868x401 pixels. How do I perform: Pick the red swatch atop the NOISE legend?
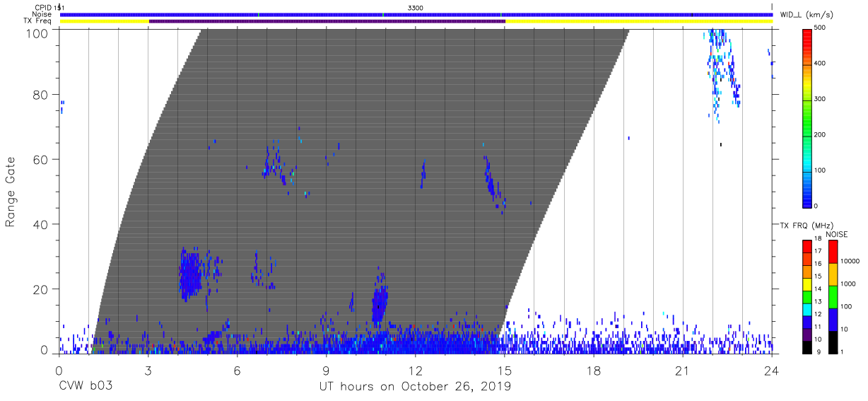832,252
